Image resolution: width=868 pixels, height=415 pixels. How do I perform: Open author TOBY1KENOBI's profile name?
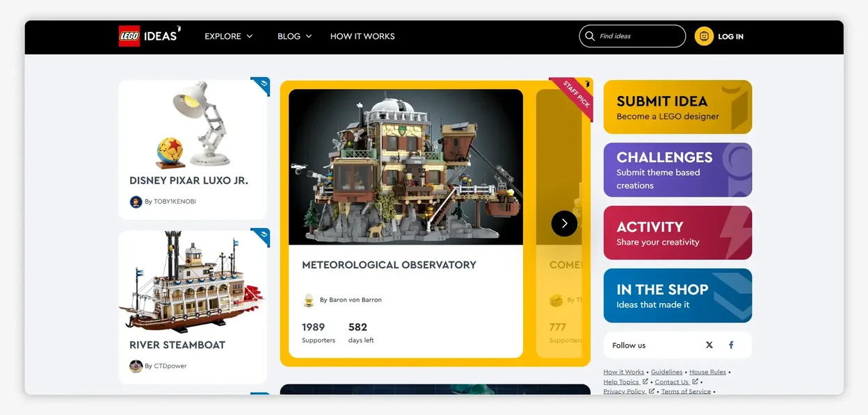tap(175, 202)
